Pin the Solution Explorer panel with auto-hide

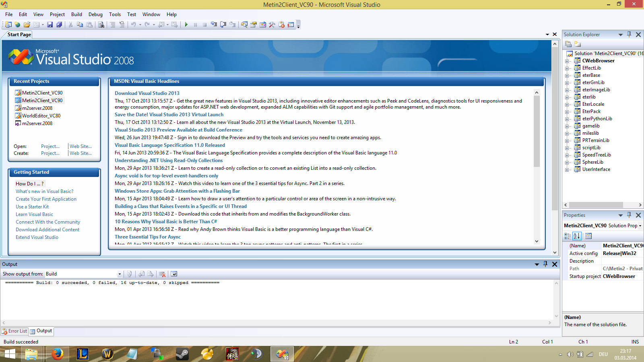coord(629,35)
